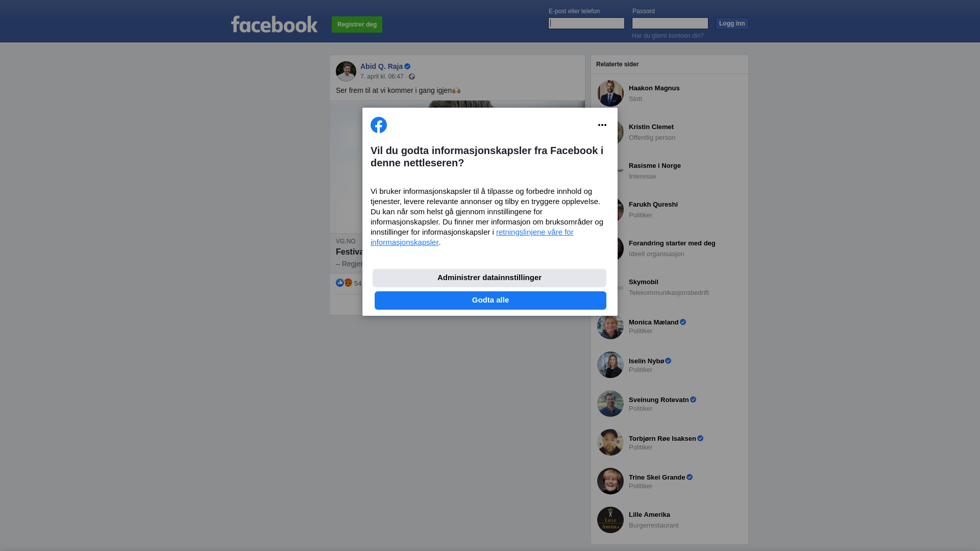
Task: Click like reaction icon under the post
Action: pyautogui.click(x=340, y=283)
